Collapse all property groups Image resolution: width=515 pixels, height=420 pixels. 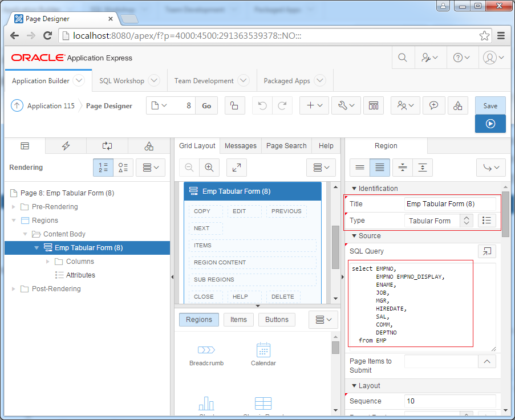403,168
